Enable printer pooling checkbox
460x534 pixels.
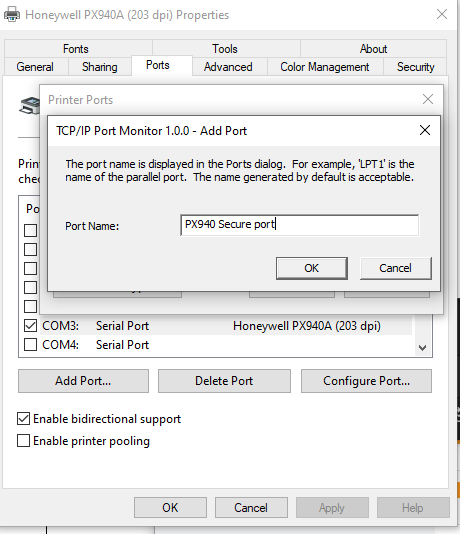(x=23, y=441)
